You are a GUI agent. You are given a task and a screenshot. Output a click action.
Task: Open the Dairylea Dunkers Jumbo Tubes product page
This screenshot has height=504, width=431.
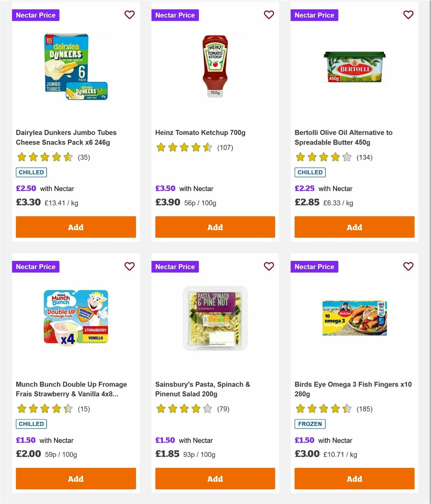pyautogui.click(x=66, y=137)
